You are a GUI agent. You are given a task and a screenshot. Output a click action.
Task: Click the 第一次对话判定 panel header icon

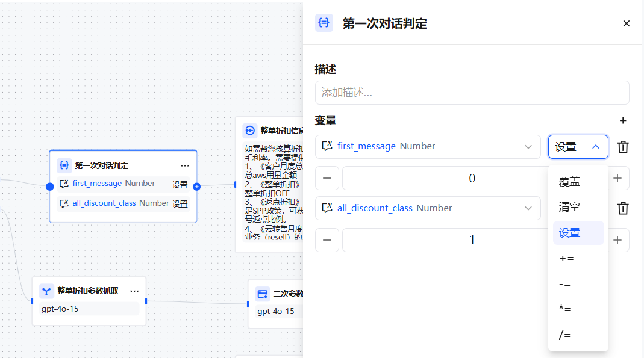pyautogui.click(x=324, y=23)
